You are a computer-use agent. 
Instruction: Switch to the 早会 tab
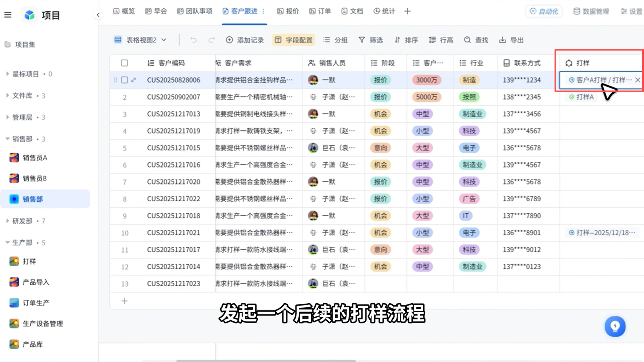click(156, 11)
